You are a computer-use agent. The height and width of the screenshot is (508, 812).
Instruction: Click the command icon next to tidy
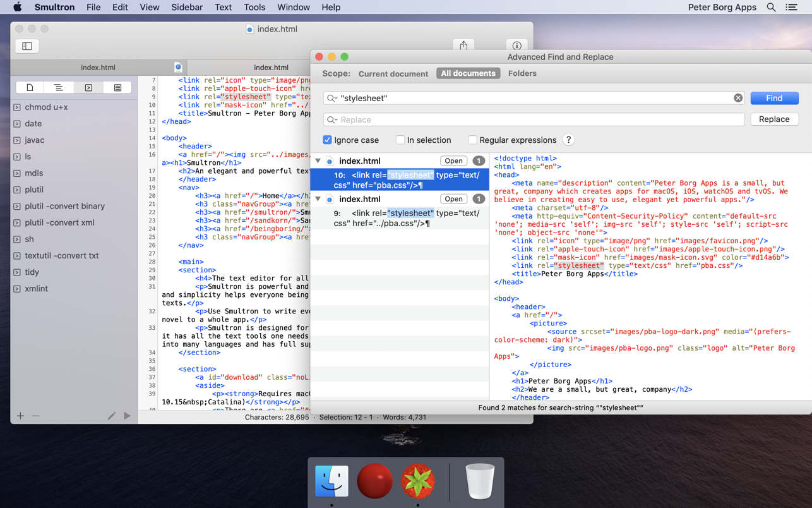pyautogui.click(x=17, y=272)
